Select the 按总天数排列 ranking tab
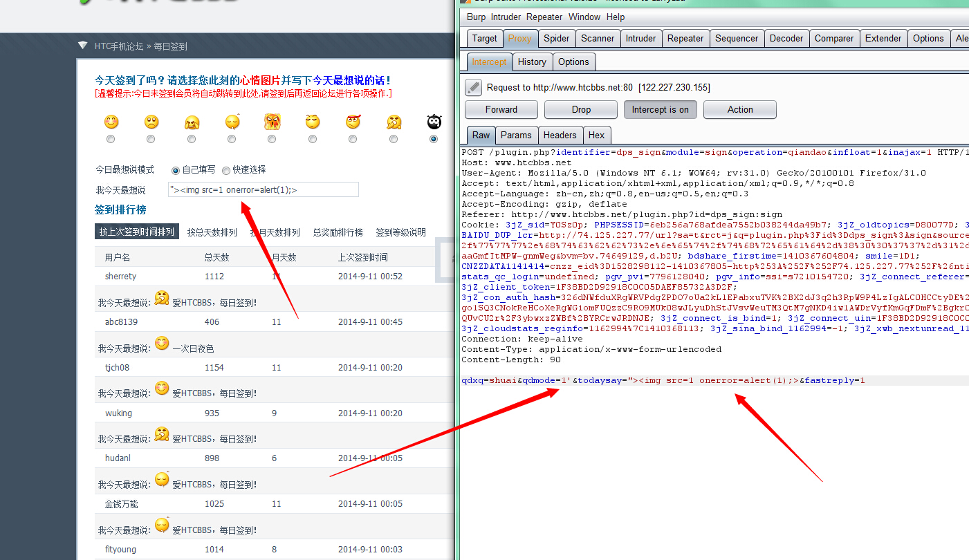 [212, 232]
